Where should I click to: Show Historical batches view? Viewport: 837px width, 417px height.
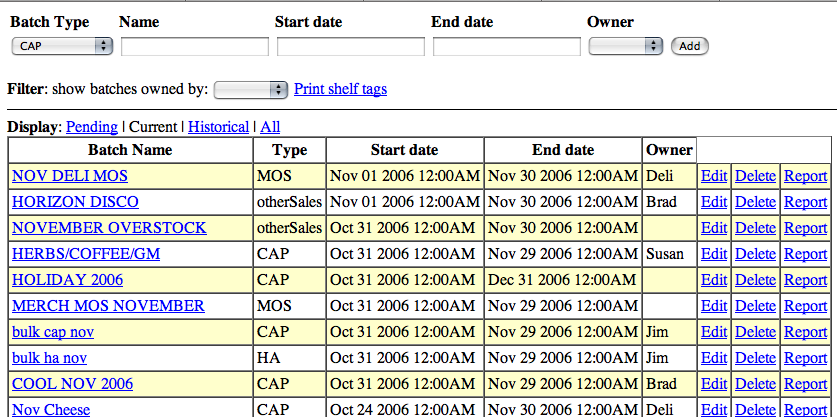(x=218, y=127)
